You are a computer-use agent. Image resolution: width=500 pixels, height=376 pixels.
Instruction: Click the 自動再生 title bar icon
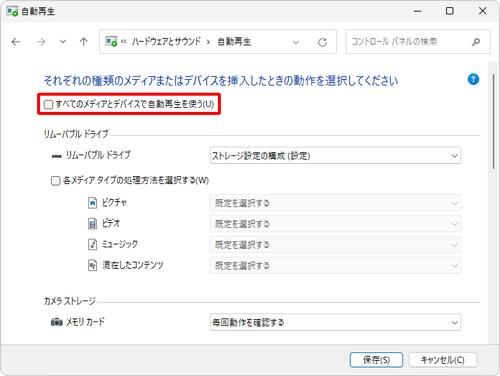[x=12, y=11]
